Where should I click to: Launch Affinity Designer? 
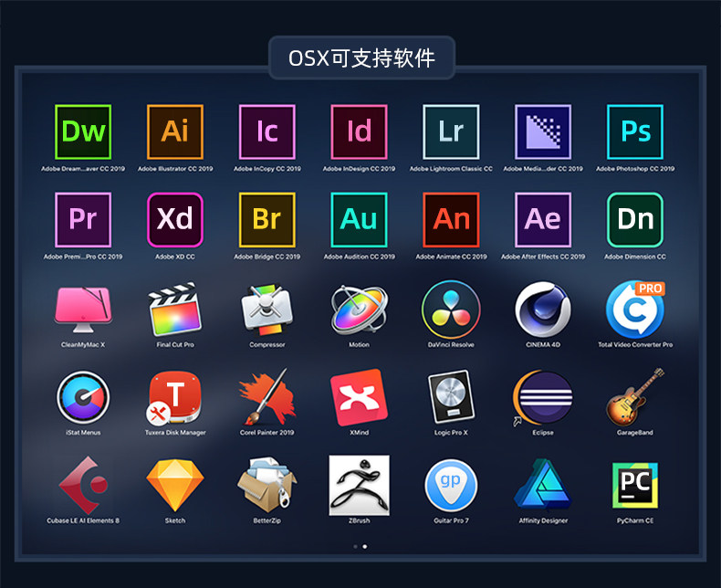(543, 484)
